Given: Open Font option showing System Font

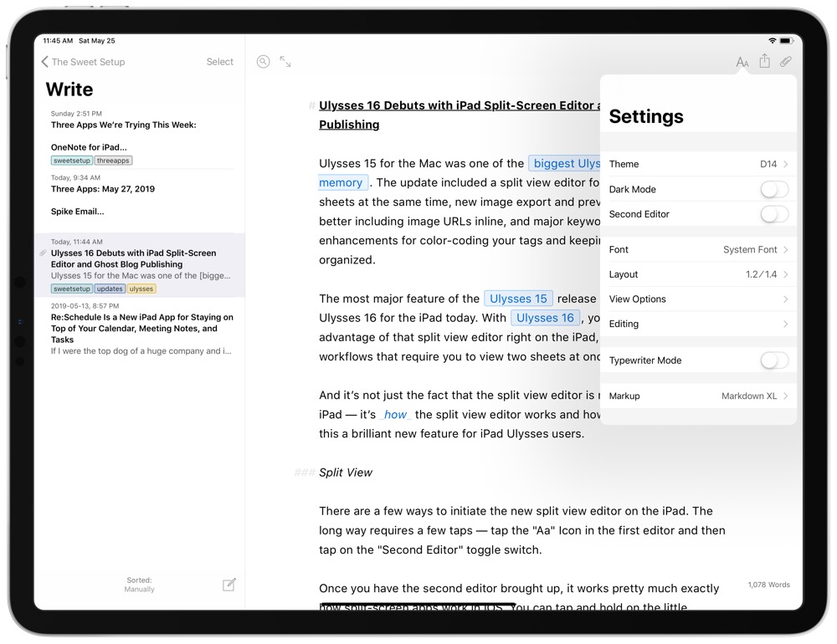Looking at the screenshot, I should 698,250.
